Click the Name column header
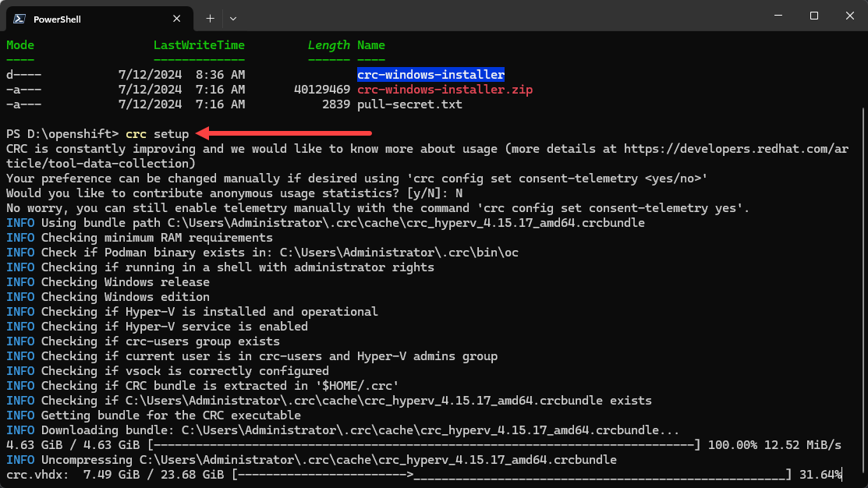 (x=371, y=45)
